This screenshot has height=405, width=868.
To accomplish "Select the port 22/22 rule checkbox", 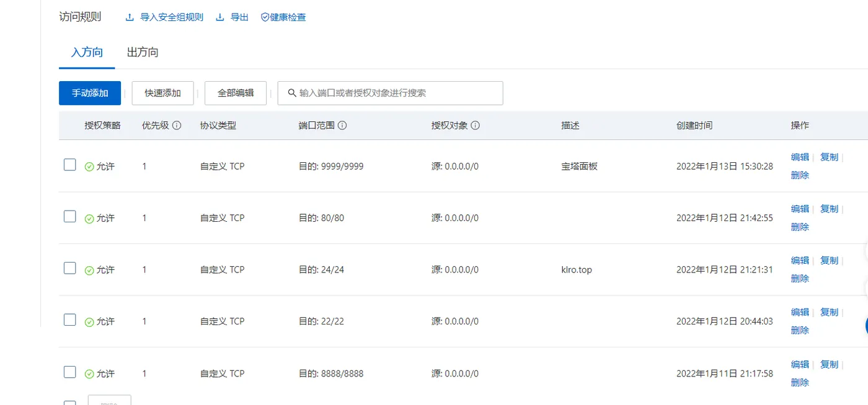I will click(x=70, y=320).
